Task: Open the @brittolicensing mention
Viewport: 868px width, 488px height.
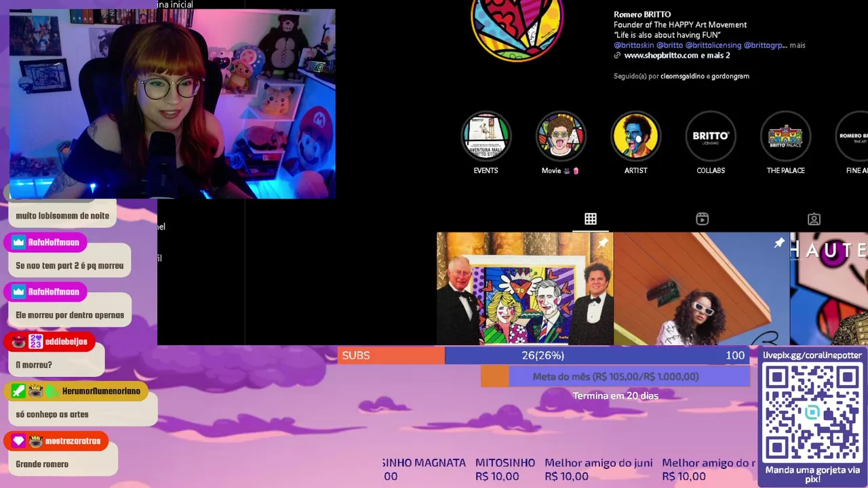Action: pos(713,45)
